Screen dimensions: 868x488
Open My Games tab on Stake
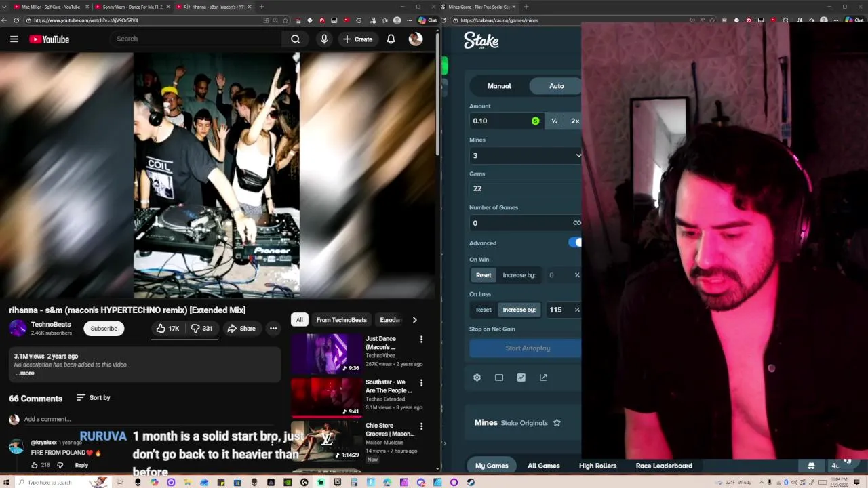coord(492,466)
